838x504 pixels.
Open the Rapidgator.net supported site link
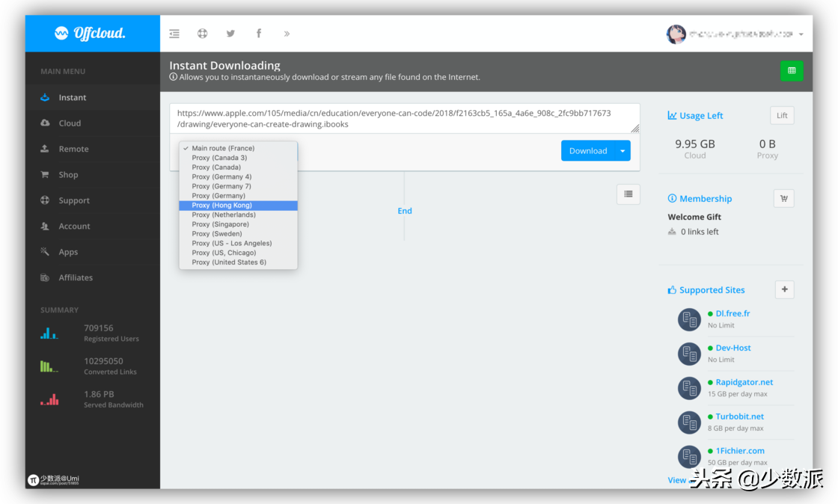(x=744, y=382)
